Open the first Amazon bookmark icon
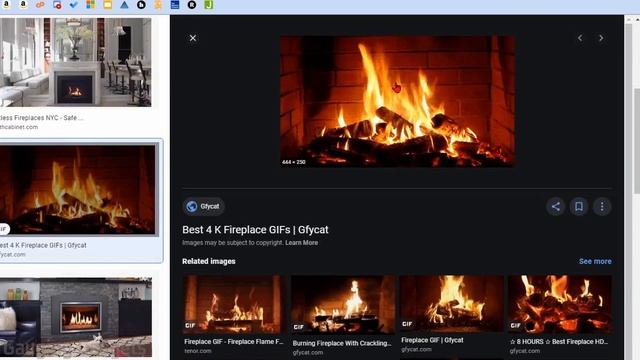Viewport: 640px width, 360px height. click(x=7, y=5)
